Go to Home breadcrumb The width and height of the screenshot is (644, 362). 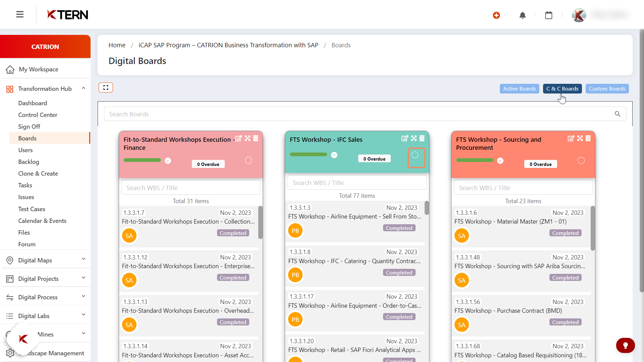coord(117,45)
